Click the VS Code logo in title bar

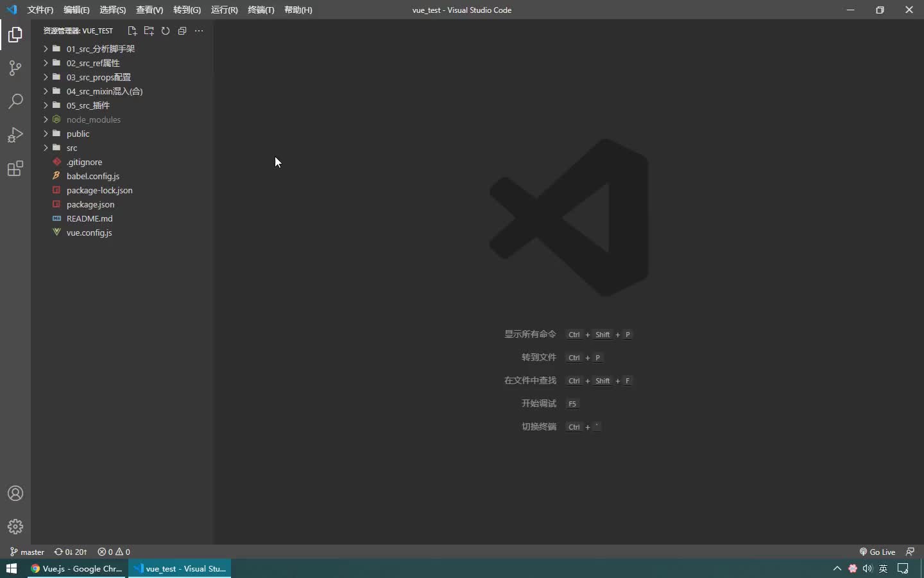tap(12, 10)
